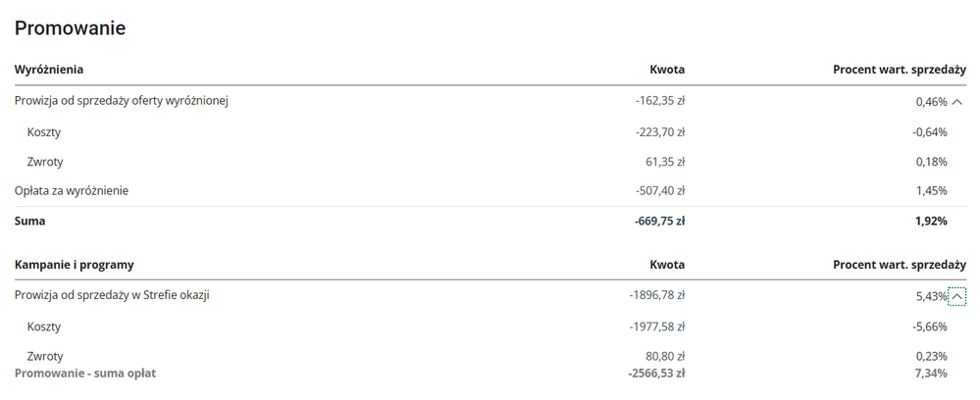Click the Opłata za wyróżnienie row label
Screen dimensions: 980x400
[x=72, y=190]
